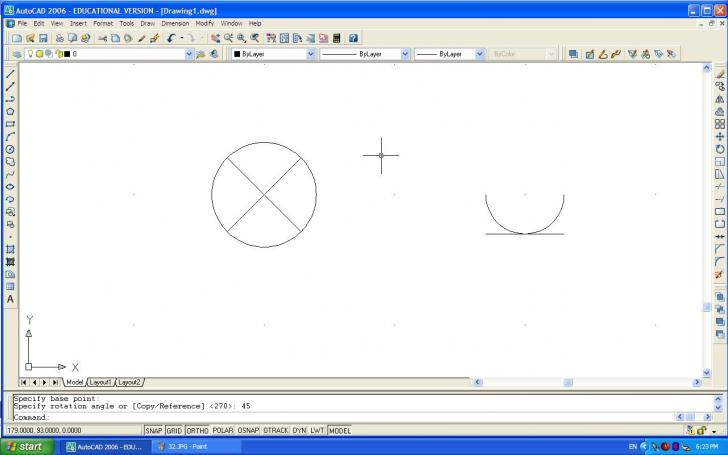728x455 pixels.
Task: Click the Plot printer icon
Action: [59, 38]
